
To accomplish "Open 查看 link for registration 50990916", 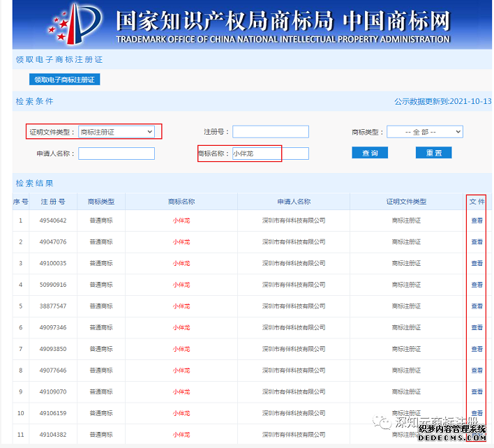I will [477, 285].
